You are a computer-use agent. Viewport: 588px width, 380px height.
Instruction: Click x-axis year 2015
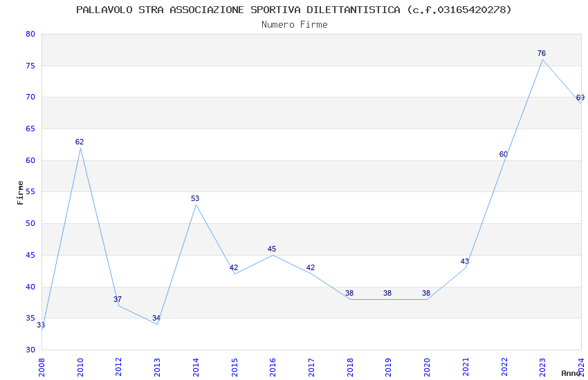point(235,368)
